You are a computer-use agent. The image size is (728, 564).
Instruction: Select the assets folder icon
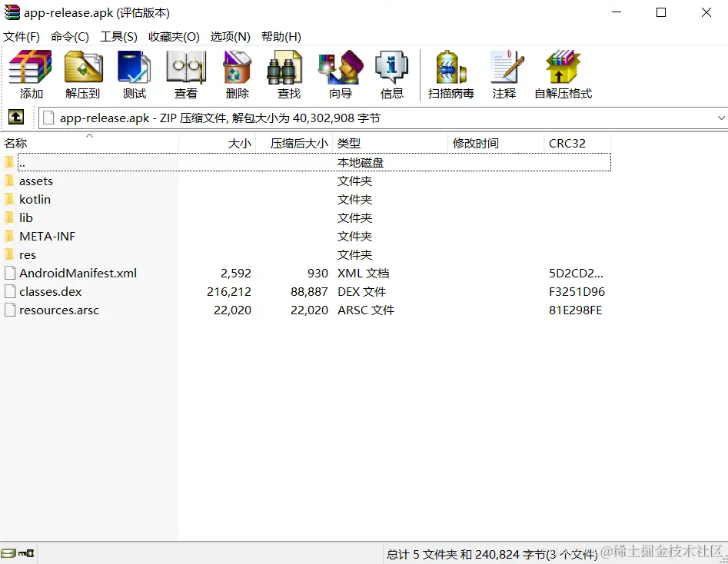9,181
